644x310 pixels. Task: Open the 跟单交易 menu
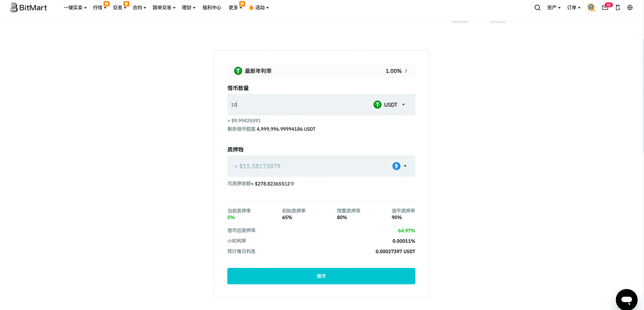pyautogui.click(x=163, y=8)
